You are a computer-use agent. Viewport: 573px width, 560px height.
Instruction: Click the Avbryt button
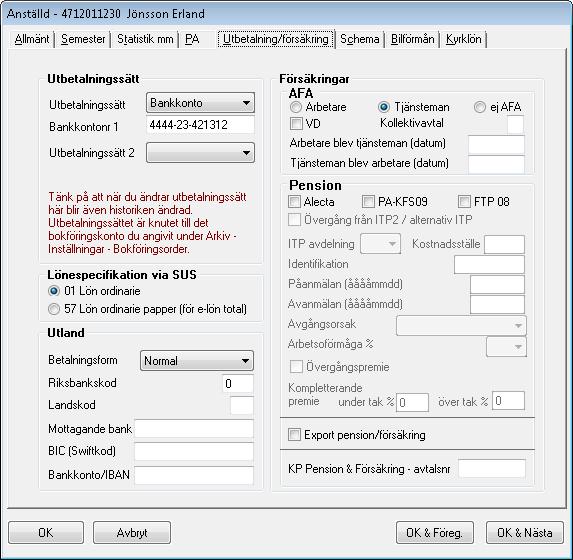[132, 533]
